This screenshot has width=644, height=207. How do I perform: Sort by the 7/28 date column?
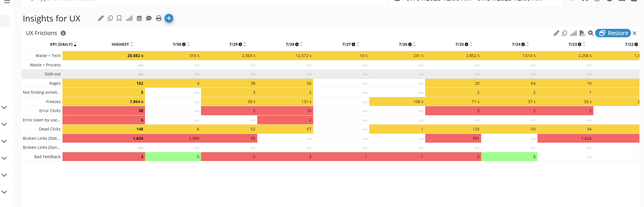[301, 44]
